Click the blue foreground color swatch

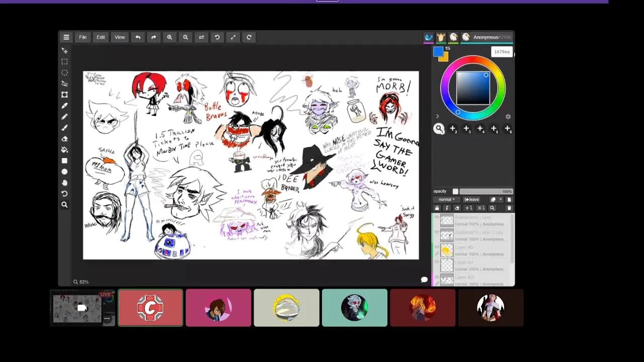click(x=438, y=51)
